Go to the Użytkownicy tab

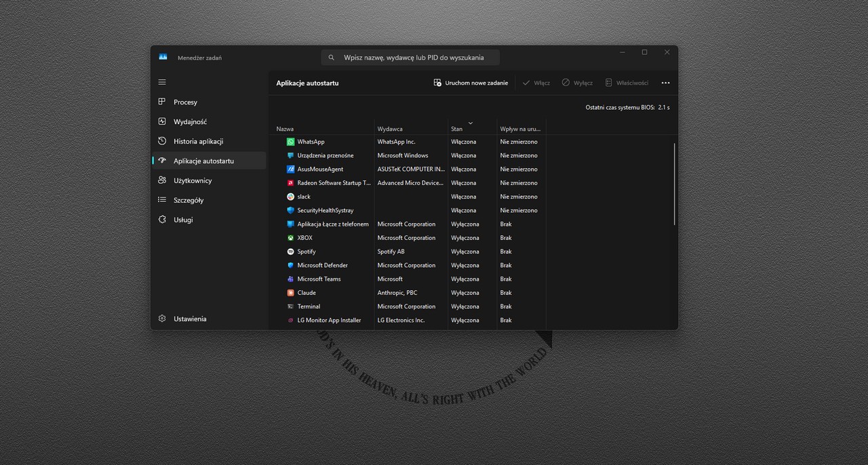[x=209, y=180]
